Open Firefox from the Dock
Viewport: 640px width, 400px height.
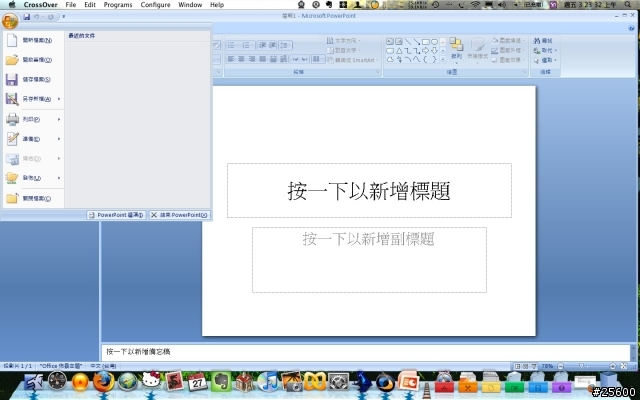(x=104, y=382)
